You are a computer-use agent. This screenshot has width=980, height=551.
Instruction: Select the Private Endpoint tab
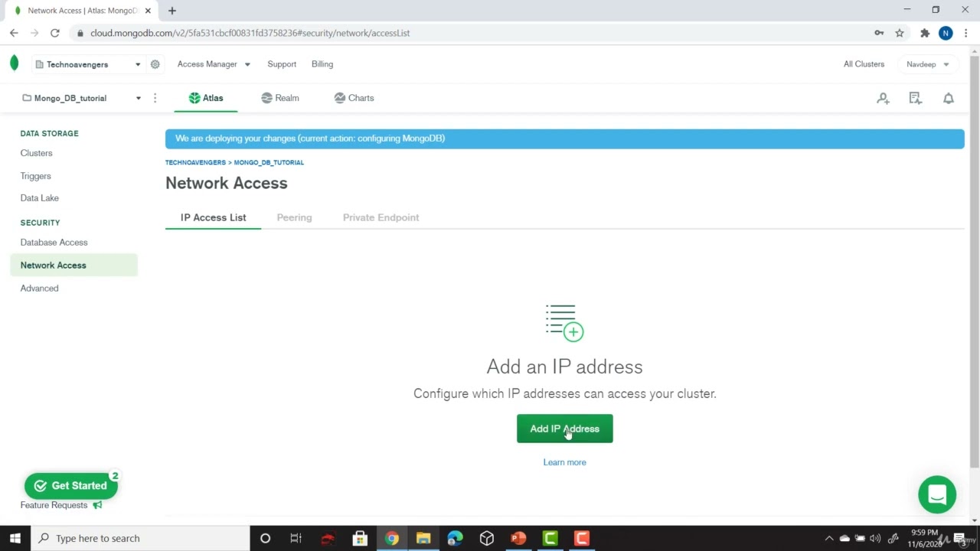381,217
